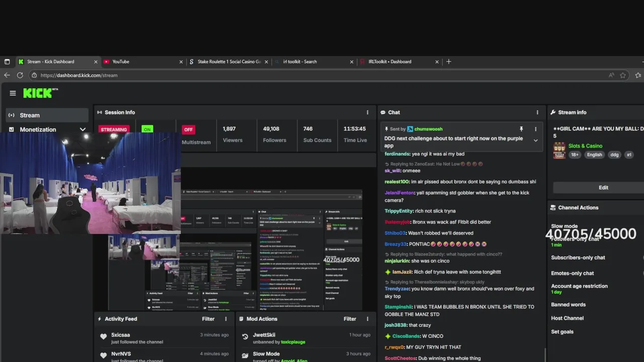Close the YouTube browser tab

pyautogui.click(x=181, y=62)
